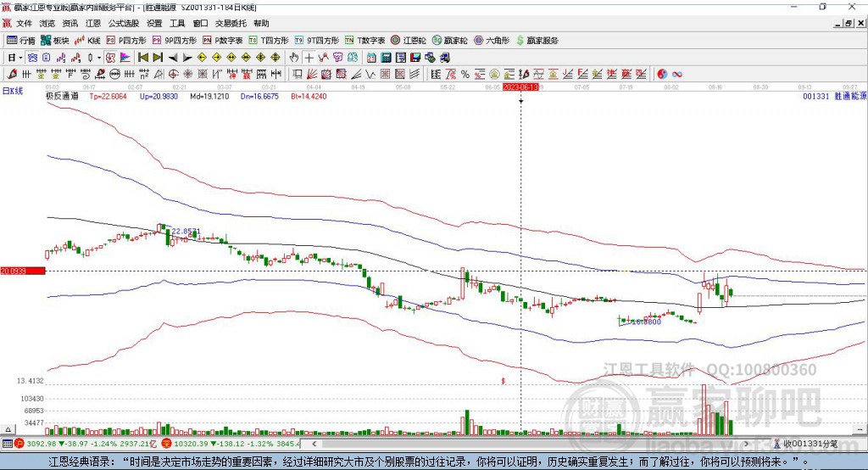Toggle the highlighted red indicator button
The image size is (868, 470).
click(x=110, y=58)
